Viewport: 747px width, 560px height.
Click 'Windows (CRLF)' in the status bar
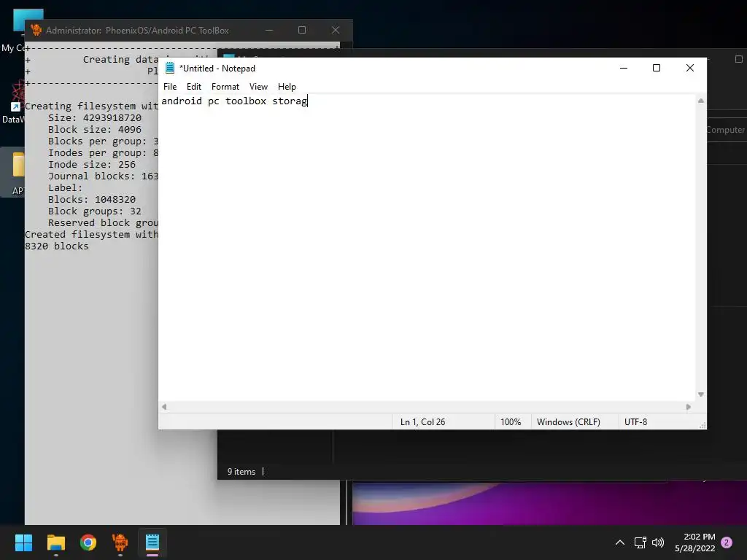point(568,422)
